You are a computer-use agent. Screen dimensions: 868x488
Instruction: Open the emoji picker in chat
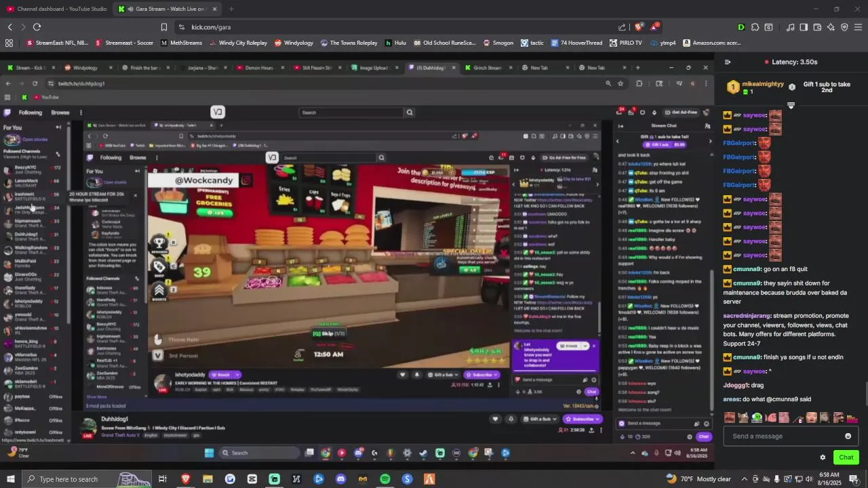click(848, 436)
